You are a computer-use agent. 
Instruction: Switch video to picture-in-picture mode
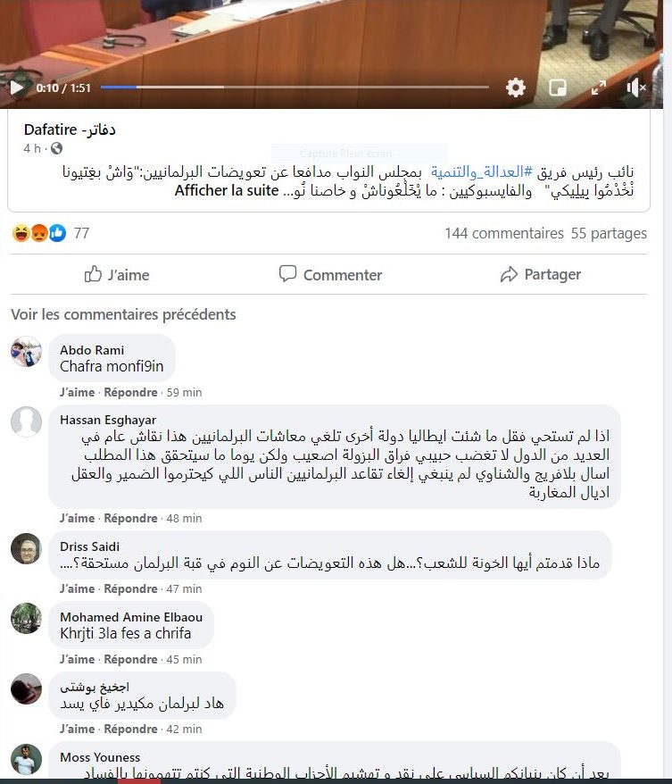(558, 88)
